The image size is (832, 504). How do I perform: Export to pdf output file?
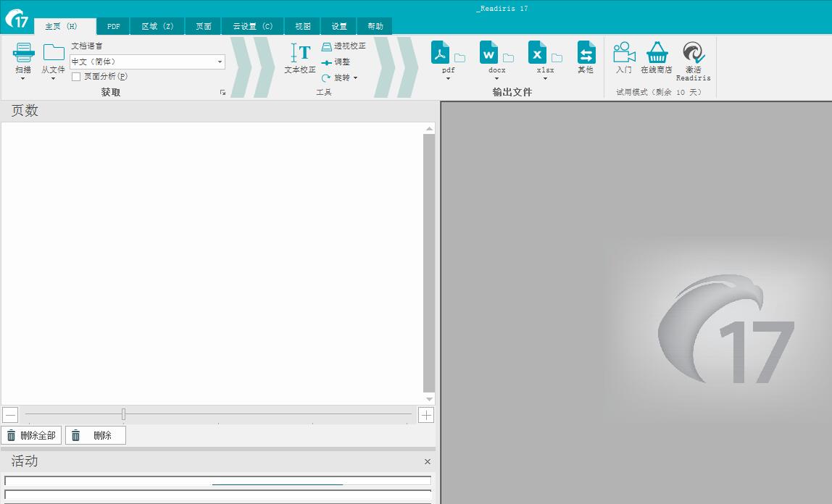(441, 53)
